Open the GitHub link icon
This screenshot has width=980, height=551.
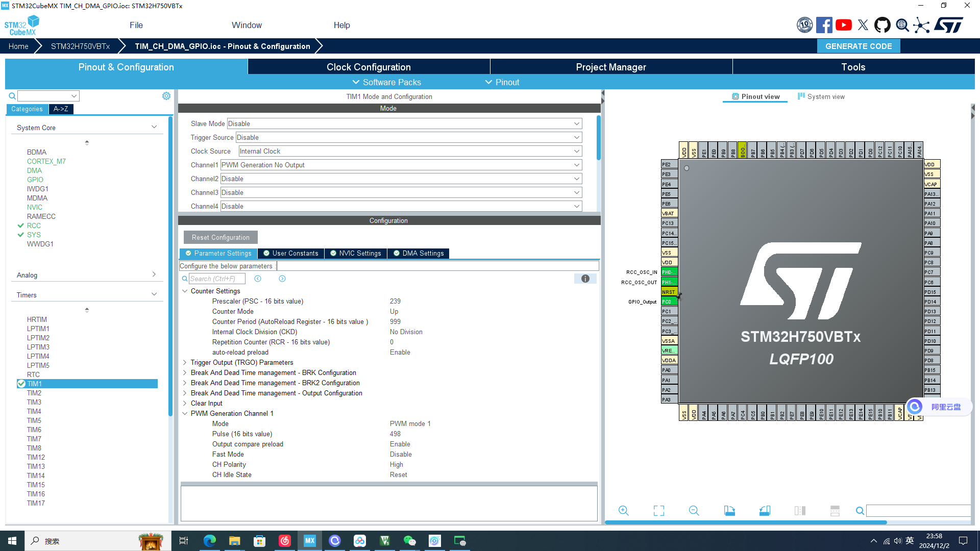[883, 25]
